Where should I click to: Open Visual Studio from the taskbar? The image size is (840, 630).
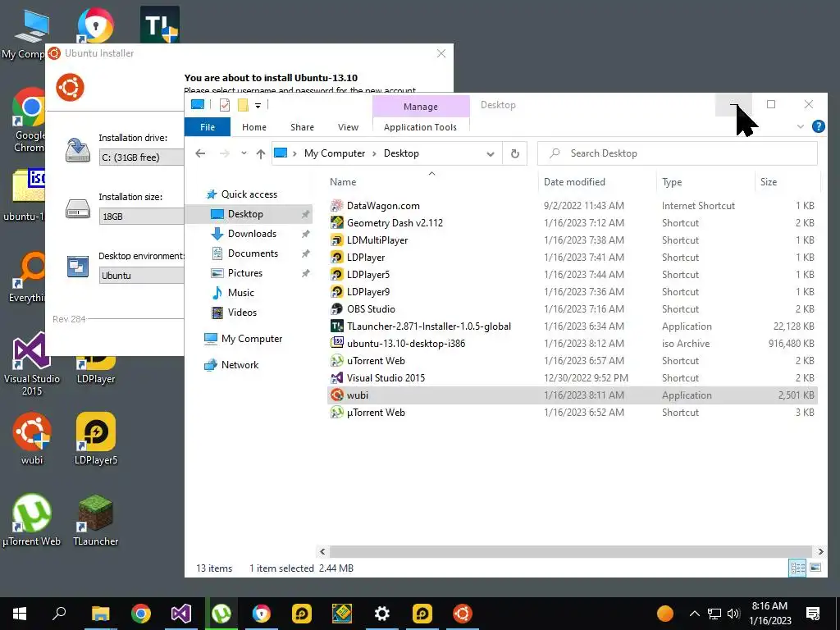tap(181, 614)
